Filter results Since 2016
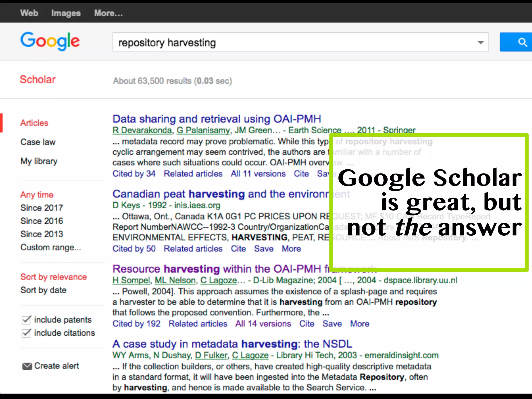Image resolution: width=532 pixels, height=399 pixels. pyautogui.click(x=42, y=221)
